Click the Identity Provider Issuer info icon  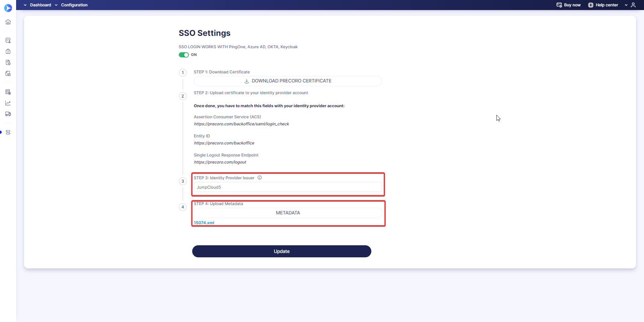click(260, 178)
